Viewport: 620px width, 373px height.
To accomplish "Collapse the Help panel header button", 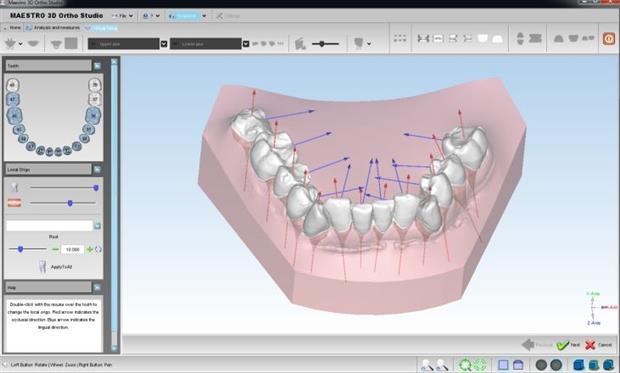I will point(97,288).
